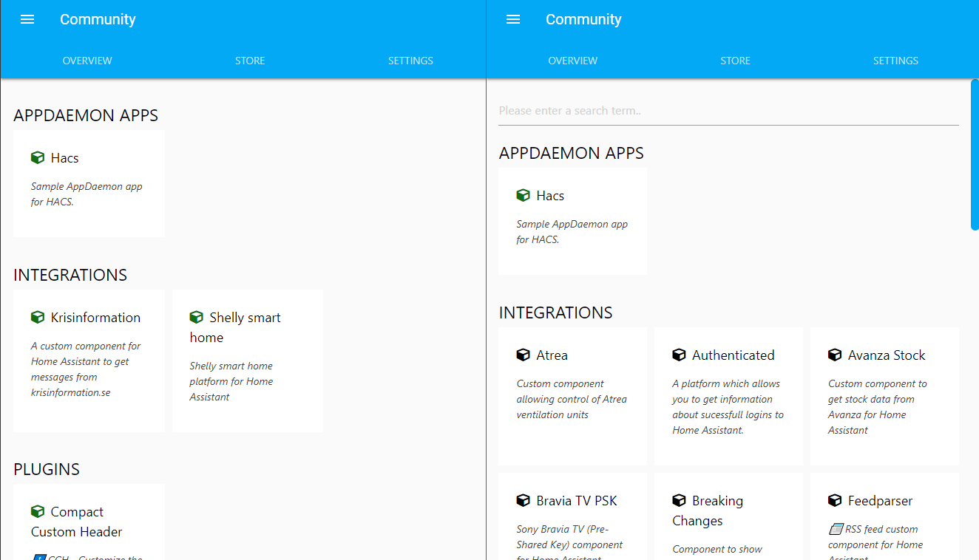Open Bravia TV PSK card title
The height and width of the screenshot is (560, 979).
pyautogui.click(x=577, y=501)
